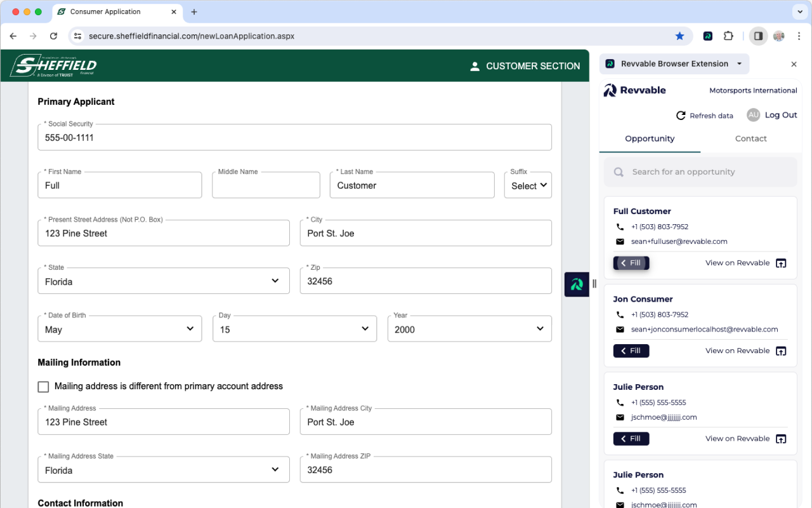Open the Day dropdown showing 15
Image resolution: width=812 pixels, height=508 pixels.
coord(295,329)
